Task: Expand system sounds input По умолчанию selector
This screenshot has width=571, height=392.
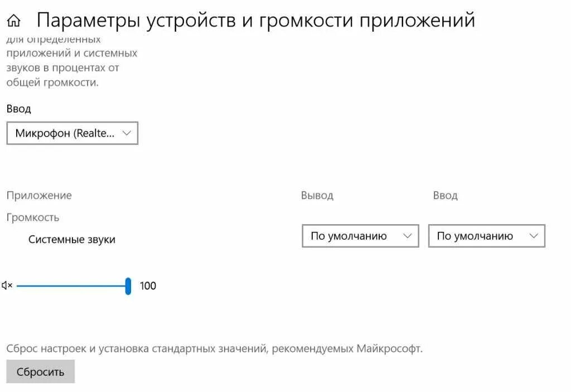Action: 487,236
